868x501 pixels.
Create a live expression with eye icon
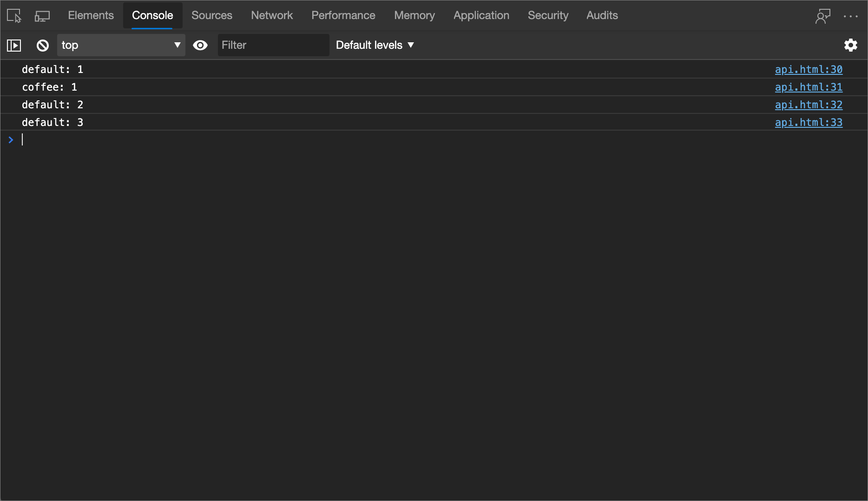click(200, 45)
